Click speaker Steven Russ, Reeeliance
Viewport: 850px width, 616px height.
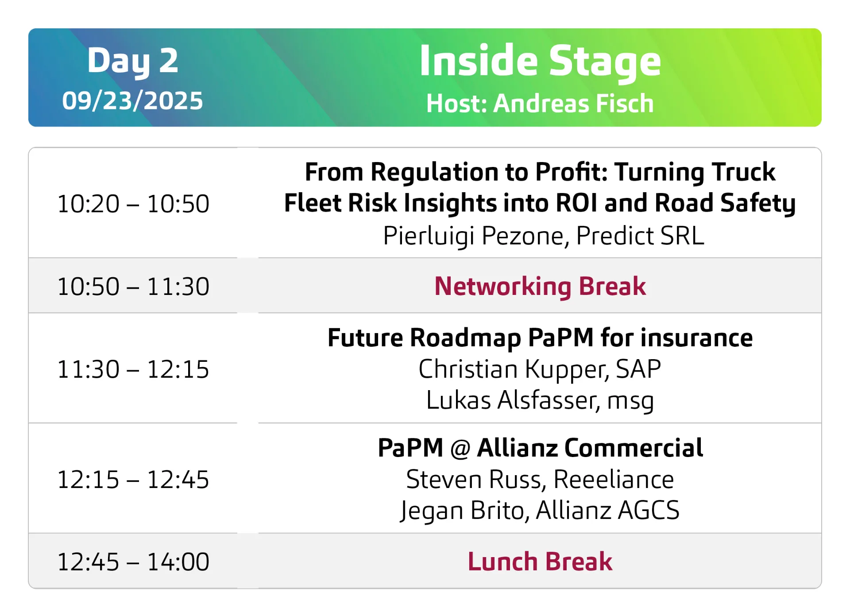(x=540, y=479)
